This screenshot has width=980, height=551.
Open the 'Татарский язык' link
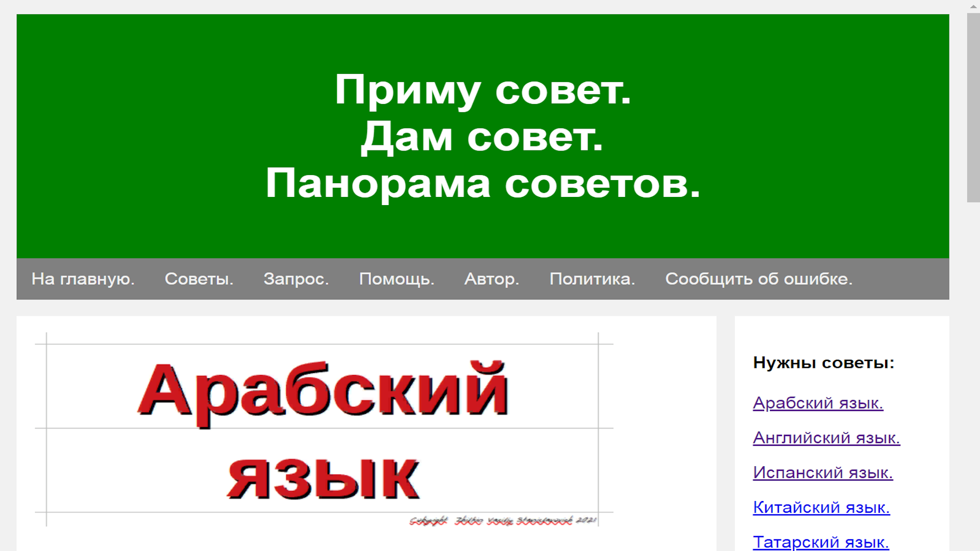pos(820,541)
